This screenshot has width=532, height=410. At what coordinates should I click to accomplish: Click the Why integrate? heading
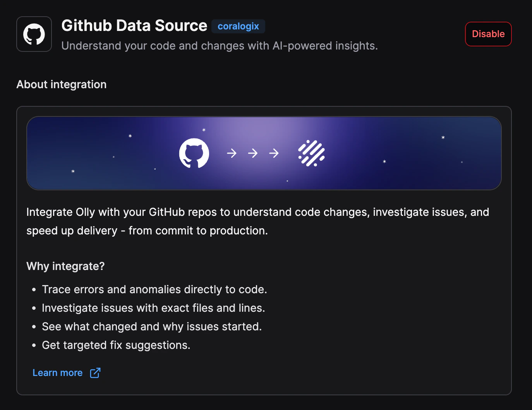65,266
